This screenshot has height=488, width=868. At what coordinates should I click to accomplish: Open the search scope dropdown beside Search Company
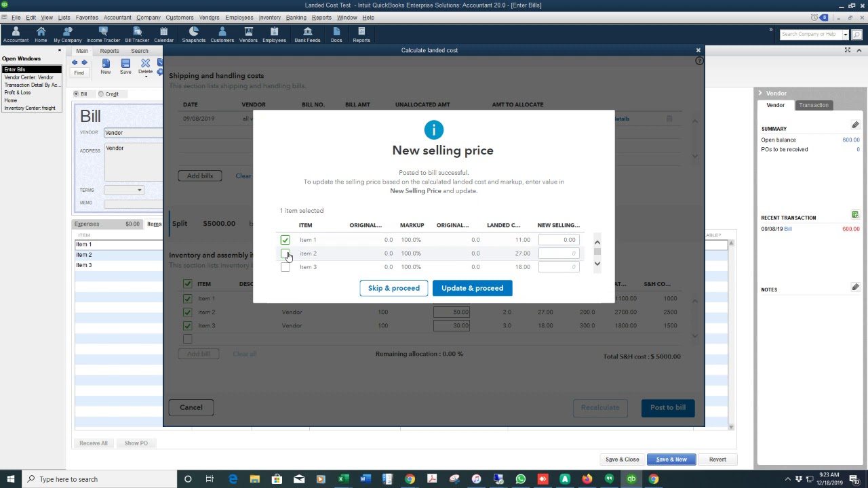click(x=846, y=35)
